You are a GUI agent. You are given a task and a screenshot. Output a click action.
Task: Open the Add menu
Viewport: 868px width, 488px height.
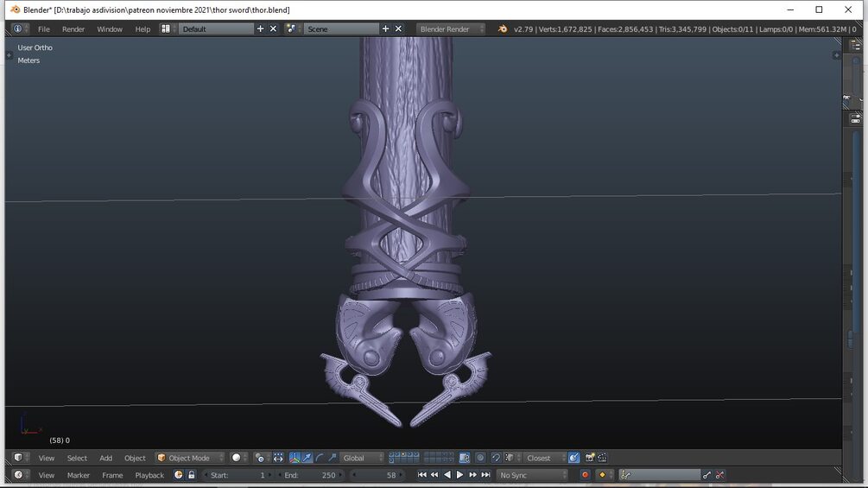[105, 458]
